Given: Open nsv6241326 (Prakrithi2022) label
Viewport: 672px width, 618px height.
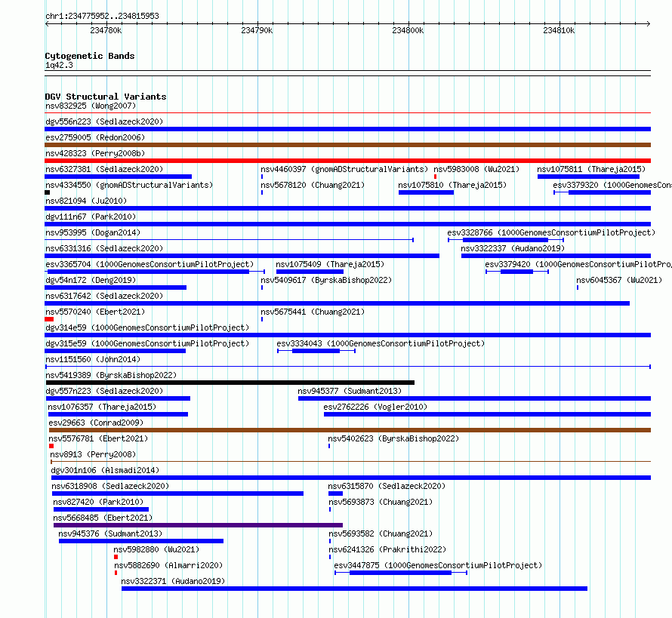Looking at the screenshot, I should point(387,549).
